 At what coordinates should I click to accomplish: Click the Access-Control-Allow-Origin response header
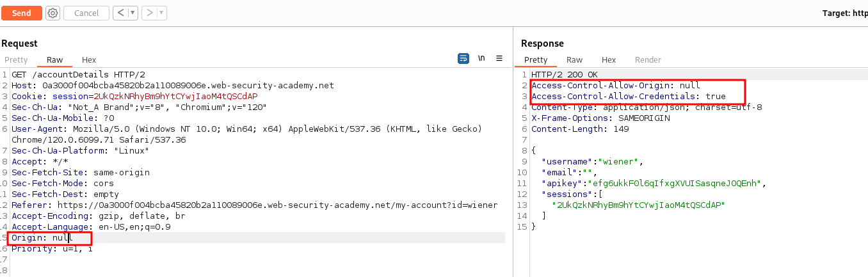click(x=616, y=85)
